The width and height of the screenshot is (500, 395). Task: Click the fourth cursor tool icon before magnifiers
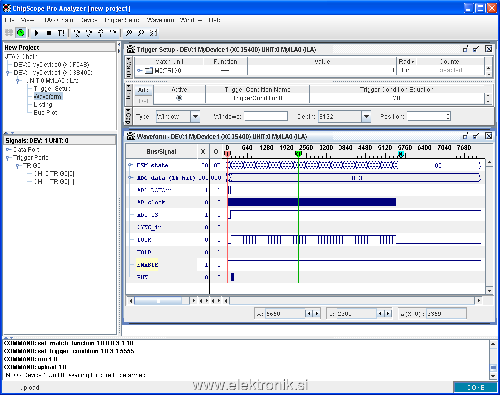point(113,33)
